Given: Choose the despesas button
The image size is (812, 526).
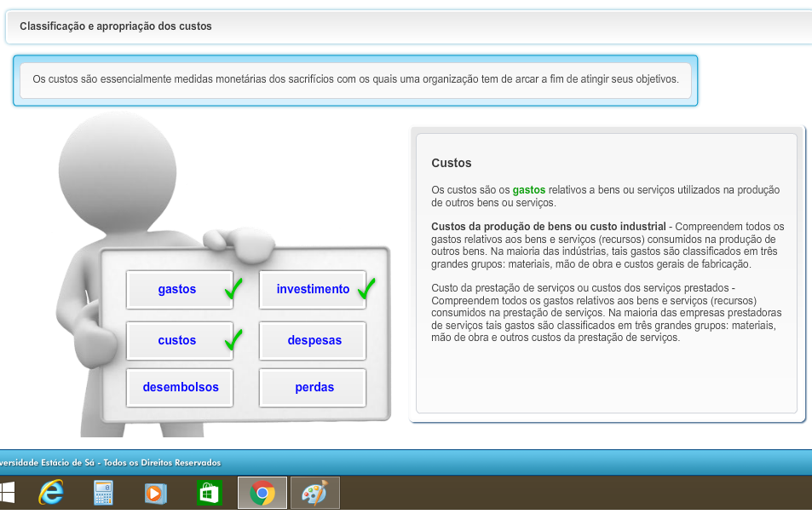Looking at the screenshot, I should point(312,340).
